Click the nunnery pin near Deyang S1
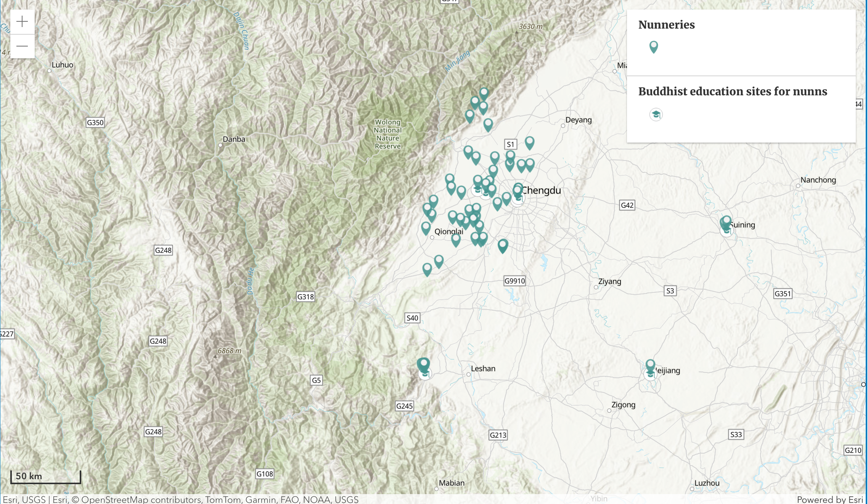This screenshot has width=868, height=504. (x=529, y=142)
